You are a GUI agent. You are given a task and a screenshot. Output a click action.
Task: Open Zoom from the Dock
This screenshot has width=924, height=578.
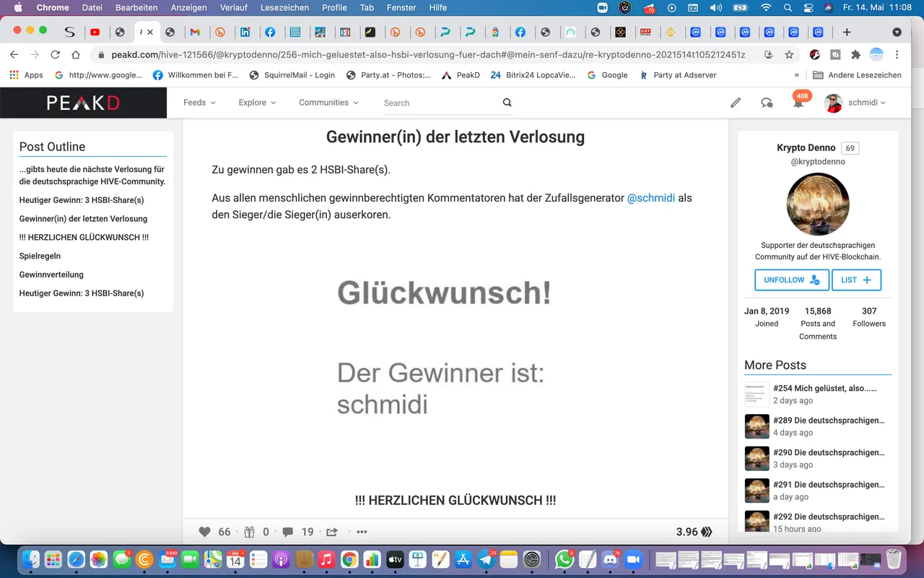[633, 559]
